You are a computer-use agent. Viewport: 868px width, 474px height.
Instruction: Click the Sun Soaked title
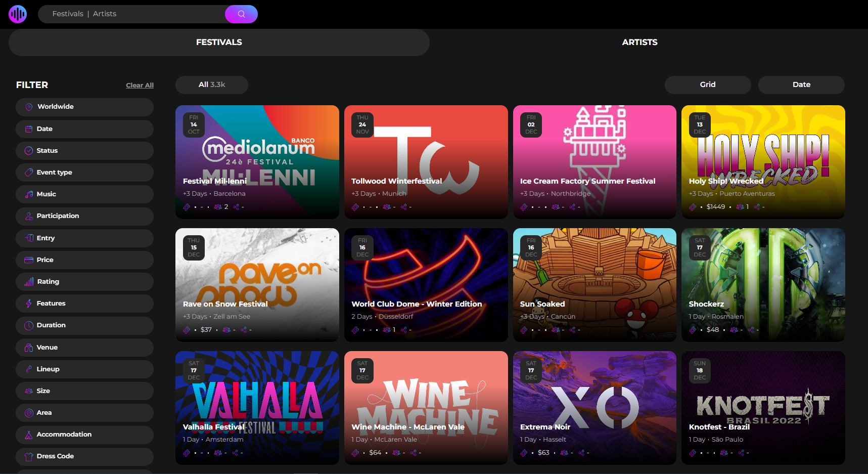click(x=542, y=304)
